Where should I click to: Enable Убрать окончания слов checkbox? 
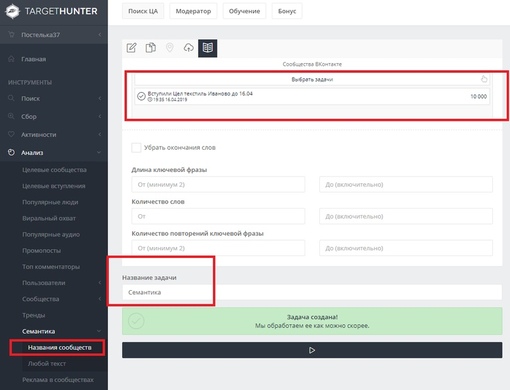pos(136,147)
